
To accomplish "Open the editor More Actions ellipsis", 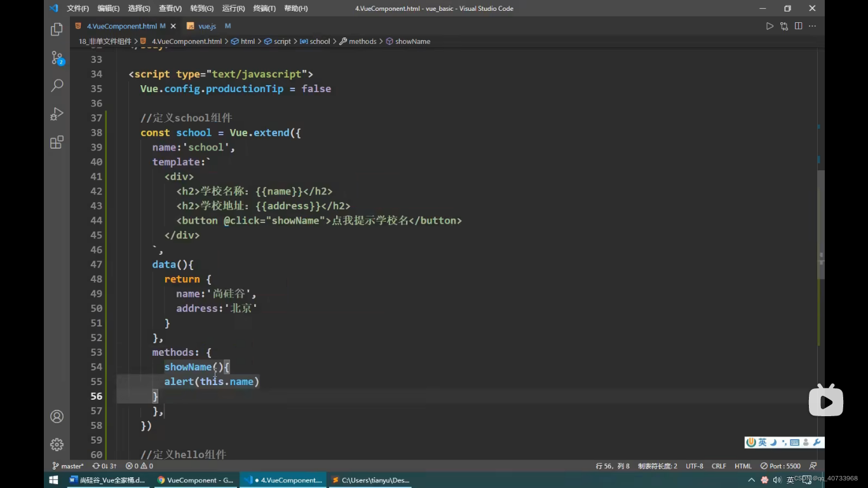I will click(x=812, y=26).
